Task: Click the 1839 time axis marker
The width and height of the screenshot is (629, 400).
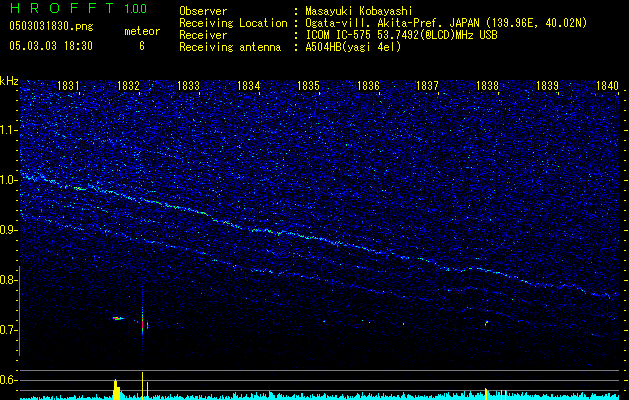Action: (x=547, y=85)
